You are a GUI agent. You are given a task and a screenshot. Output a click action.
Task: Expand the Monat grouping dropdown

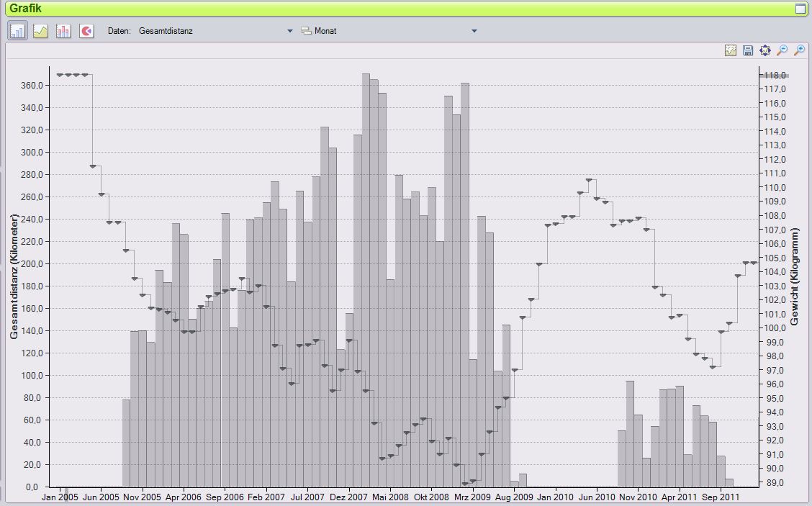click(474, 31)
